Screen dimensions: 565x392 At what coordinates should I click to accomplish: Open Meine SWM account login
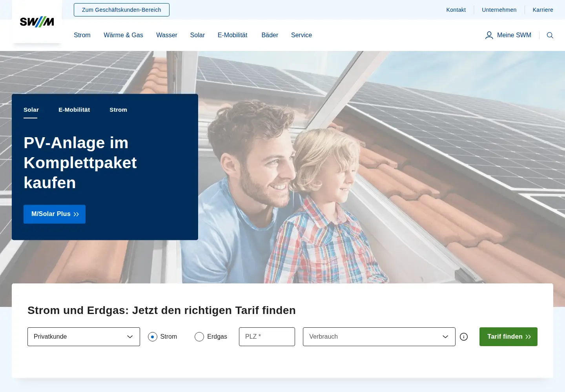pyautogui.click(x=508, y=35)
